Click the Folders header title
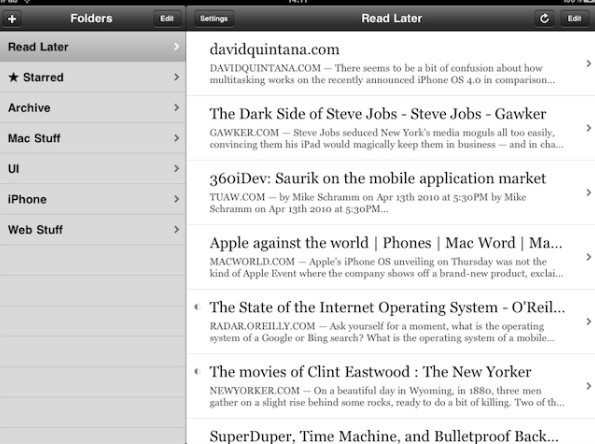This screenshot has height=444, width=595. 91,18
